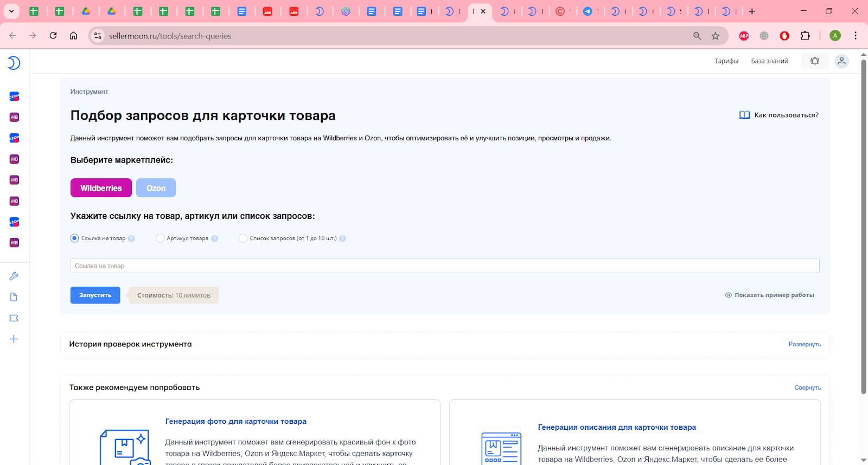The image size is (868, 465).
Task: Click the photo generation illustration
Action: click(125, 448)
